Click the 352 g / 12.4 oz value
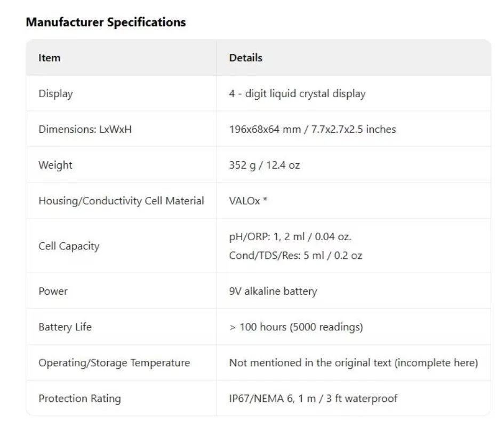 pos(264,165)
